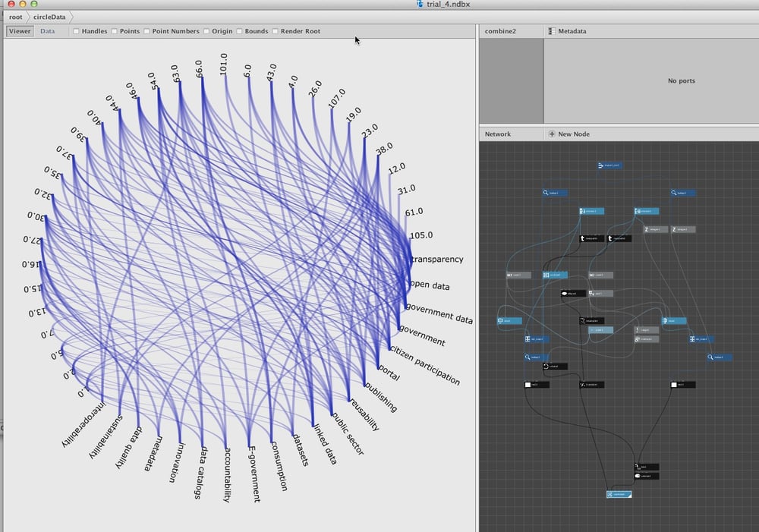
Task: Select the lookup2 node with magnifier icon
Action: click(x=683, y=193)
